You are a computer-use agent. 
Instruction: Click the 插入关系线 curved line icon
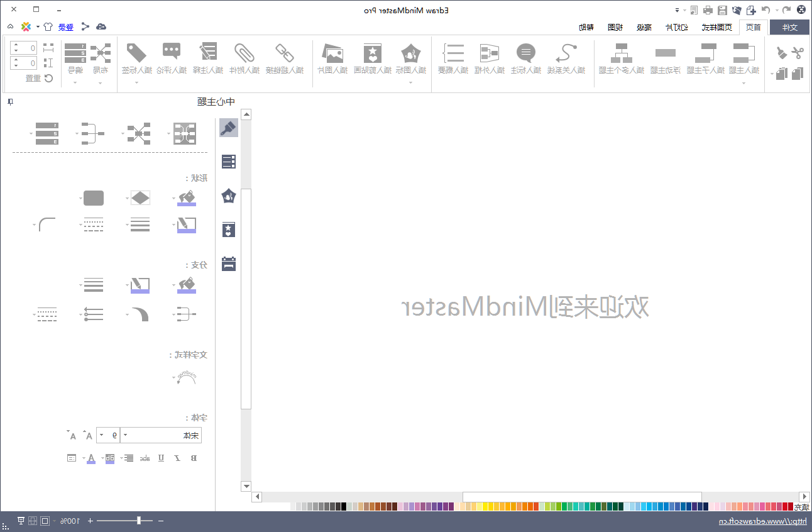(x=568, y=52)
